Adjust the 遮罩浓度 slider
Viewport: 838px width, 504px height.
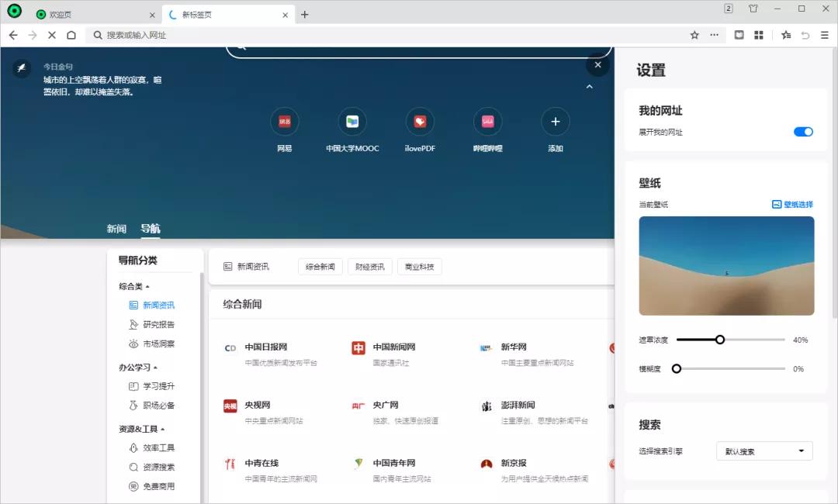tap(720, 339)
